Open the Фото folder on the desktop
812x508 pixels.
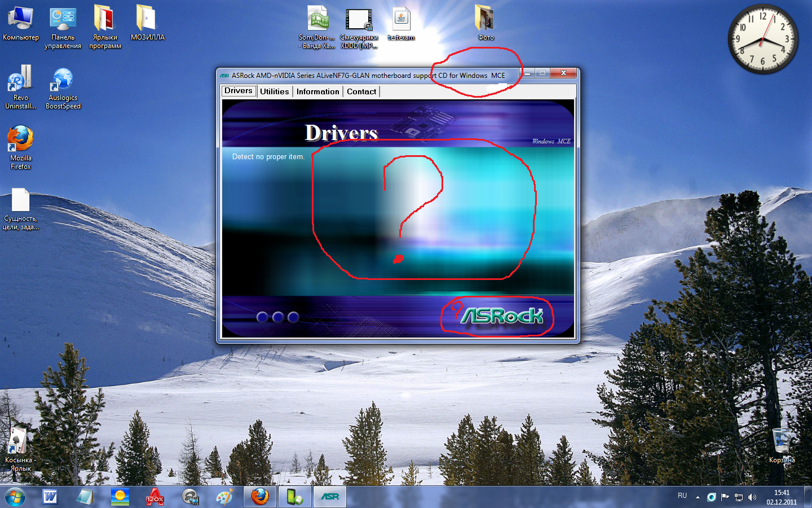(x=485, y=23)
